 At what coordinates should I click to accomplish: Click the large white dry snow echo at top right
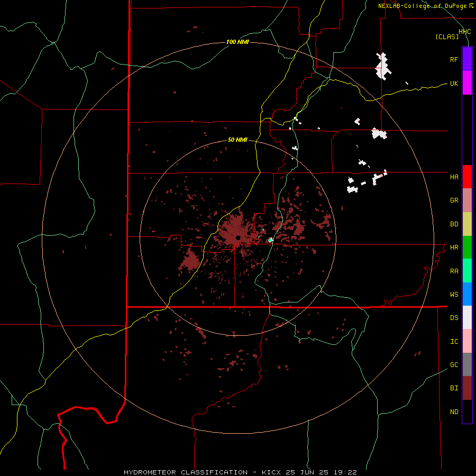[382, 66]
